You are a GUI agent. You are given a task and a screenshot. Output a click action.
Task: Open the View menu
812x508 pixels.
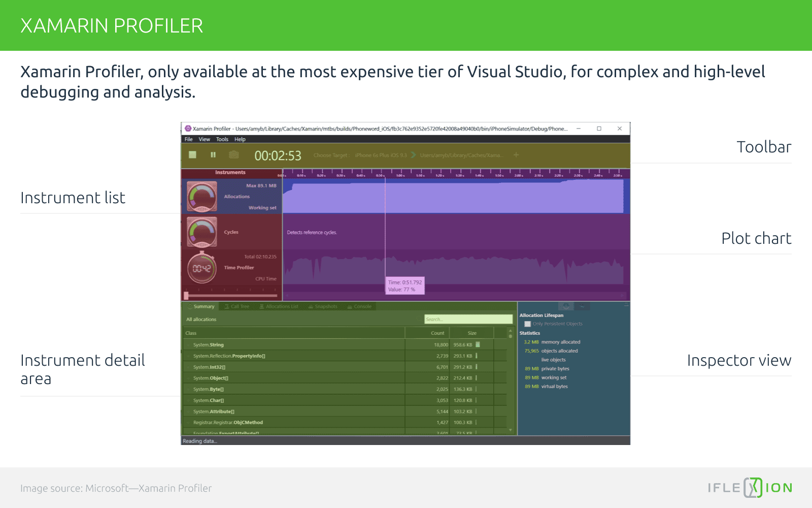(205, 139)
